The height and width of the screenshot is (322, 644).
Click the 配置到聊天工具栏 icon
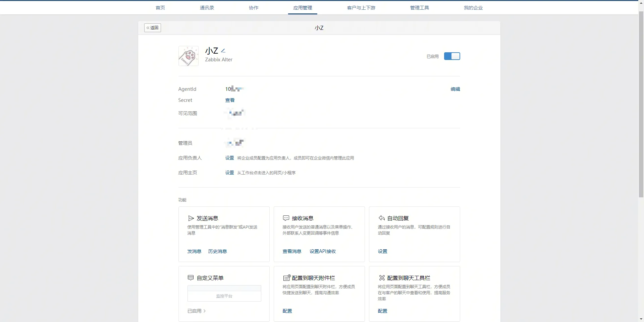tap(382, 278)
